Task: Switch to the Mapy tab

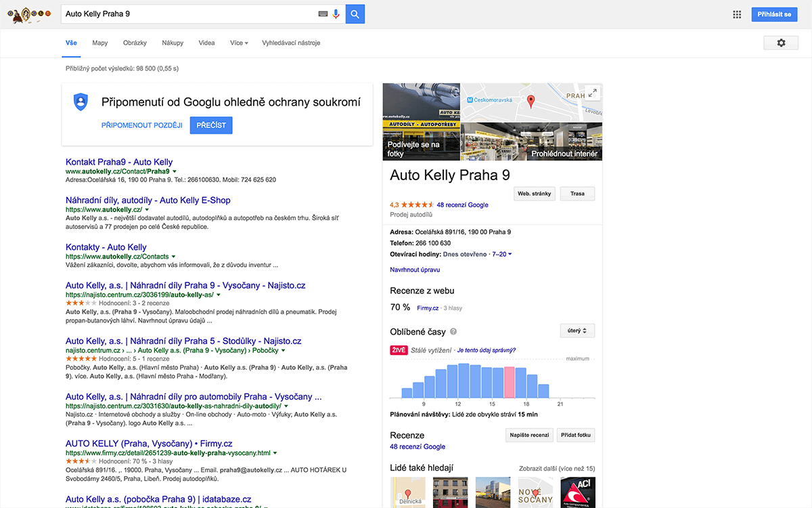Action: pyautogui.click(x=100, y=43)
